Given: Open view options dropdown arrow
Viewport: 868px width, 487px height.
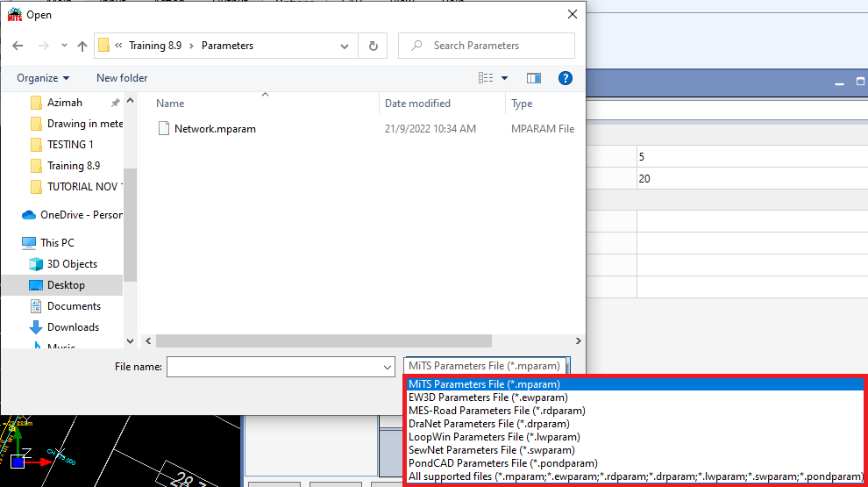Looking at the screenshot, I should click(504, 78).
